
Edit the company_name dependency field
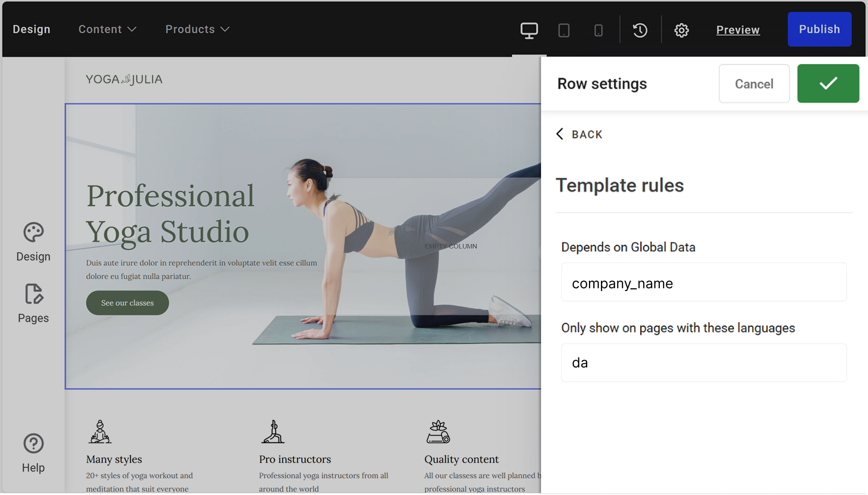[x=703, y=282]
